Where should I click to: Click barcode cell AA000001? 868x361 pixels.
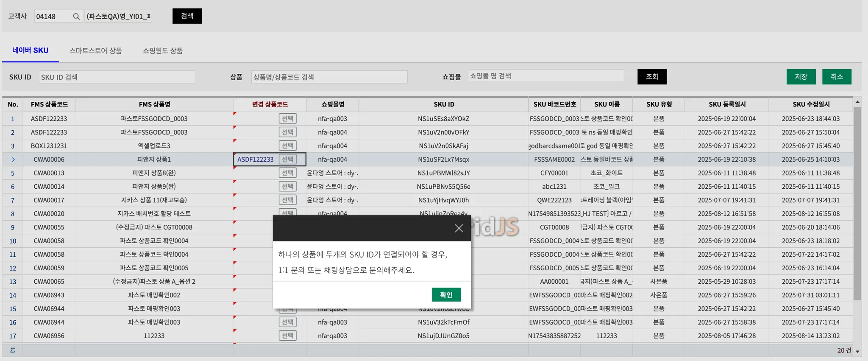[x=554, y=282]
